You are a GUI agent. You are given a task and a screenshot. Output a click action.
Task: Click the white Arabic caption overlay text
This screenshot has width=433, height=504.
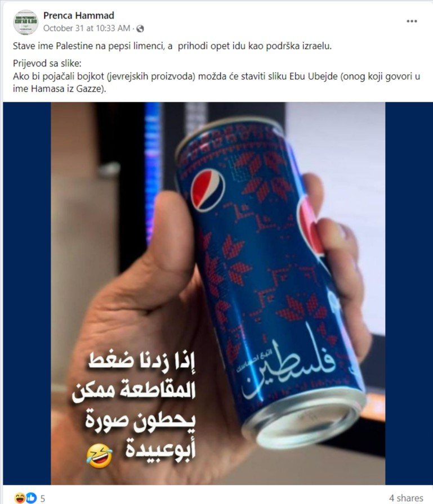click(135, 405)
